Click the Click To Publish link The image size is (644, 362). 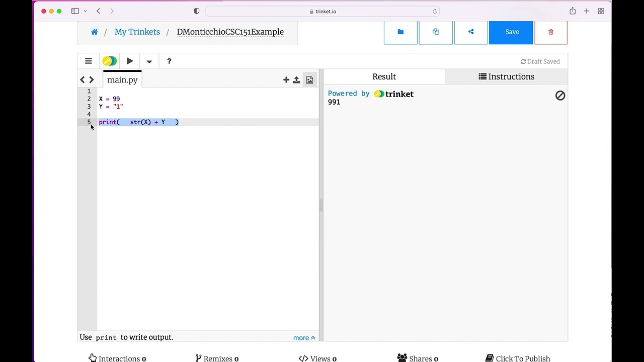point(518,358)
